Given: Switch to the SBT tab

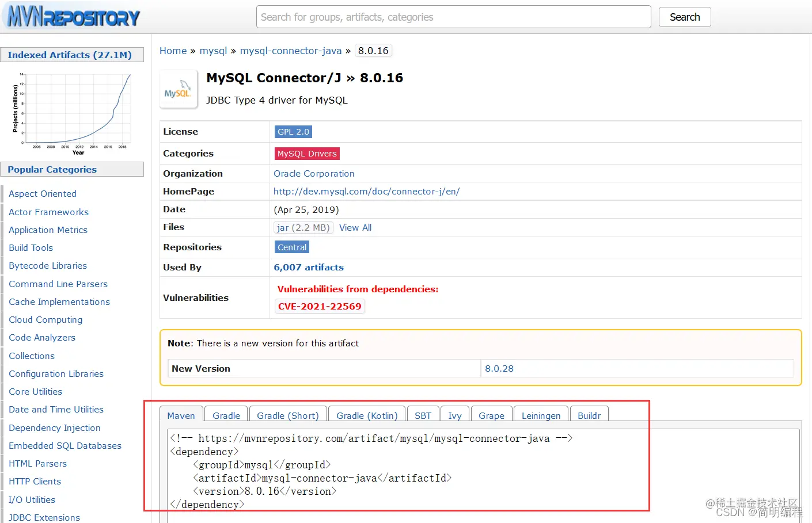Looking at the screenshot, I should point(423,415).
